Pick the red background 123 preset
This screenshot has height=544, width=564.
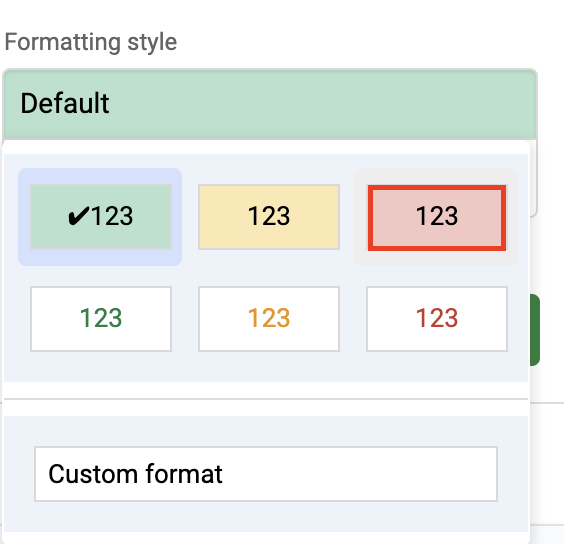pos(437,218)
